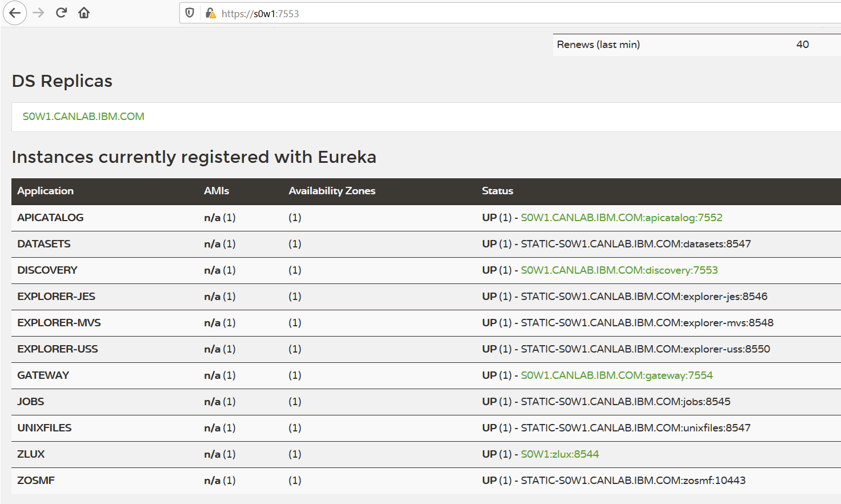Click the Application column header
The width and height of the screenshot is (841, 504).
click(x=45, y=191)
